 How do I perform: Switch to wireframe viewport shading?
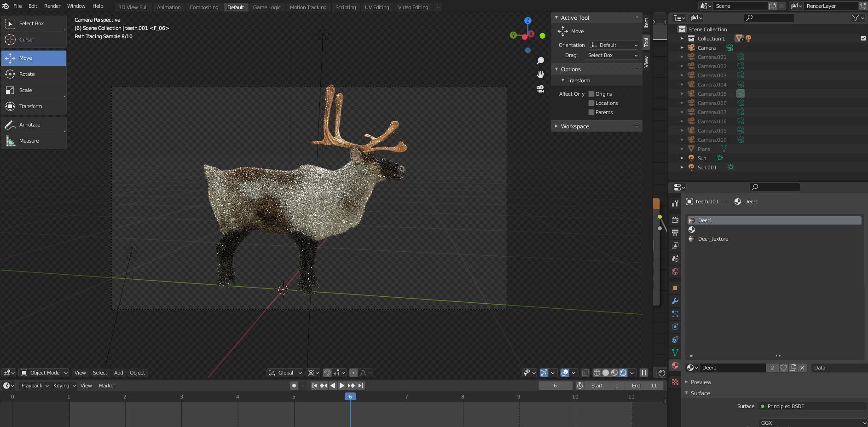(597, 373)
